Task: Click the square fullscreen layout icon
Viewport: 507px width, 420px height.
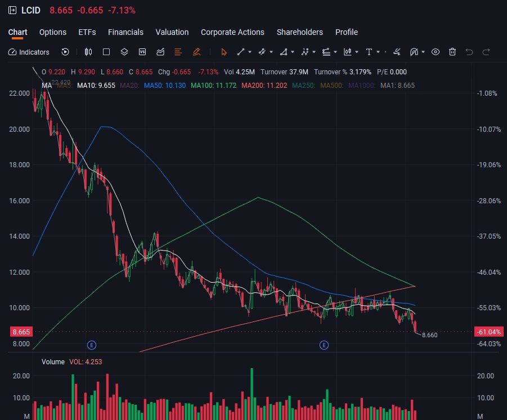Action: tap(106, 52)
